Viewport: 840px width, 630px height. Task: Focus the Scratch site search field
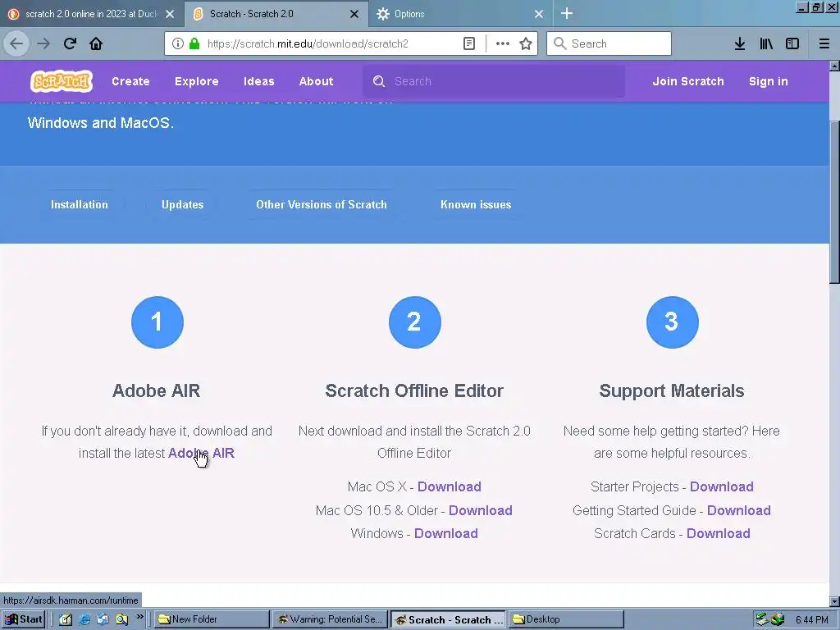click(x=494, y=81)
